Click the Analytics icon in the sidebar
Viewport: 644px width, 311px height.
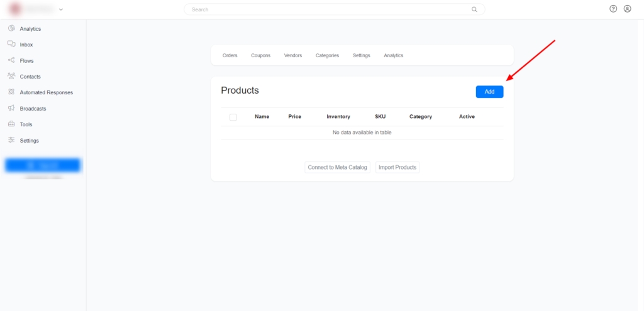(11, 28)
